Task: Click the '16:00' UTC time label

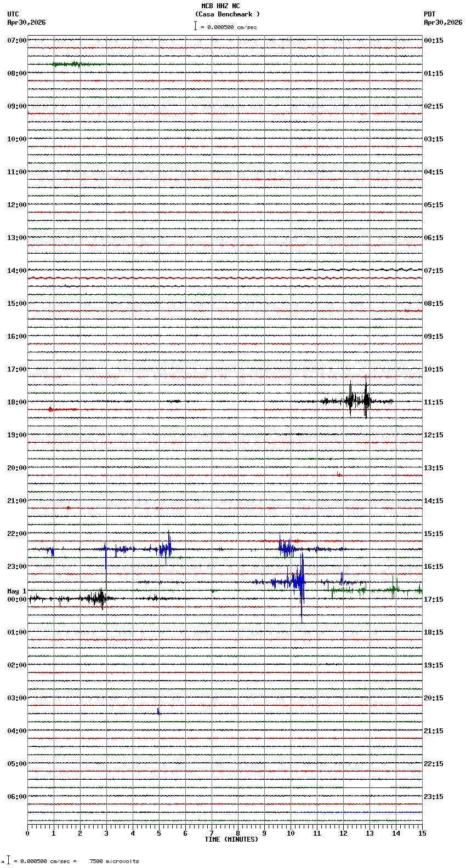Action: (17, 336)
